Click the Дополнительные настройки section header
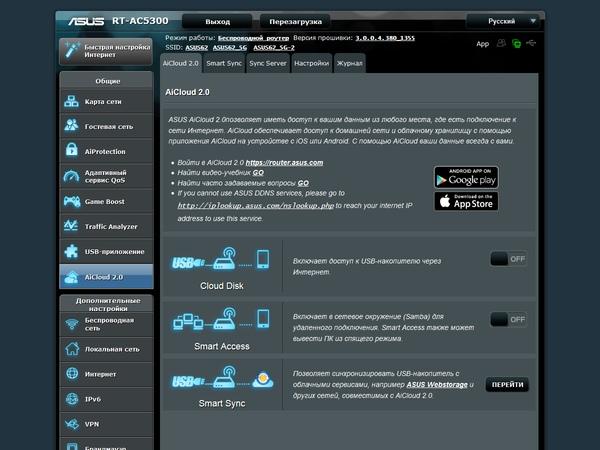This screenshot has width=600, height=450. [x=108, y=304]
